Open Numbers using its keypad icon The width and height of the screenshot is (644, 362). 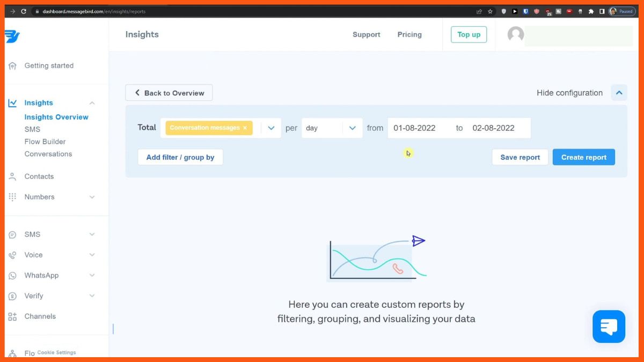12,197
